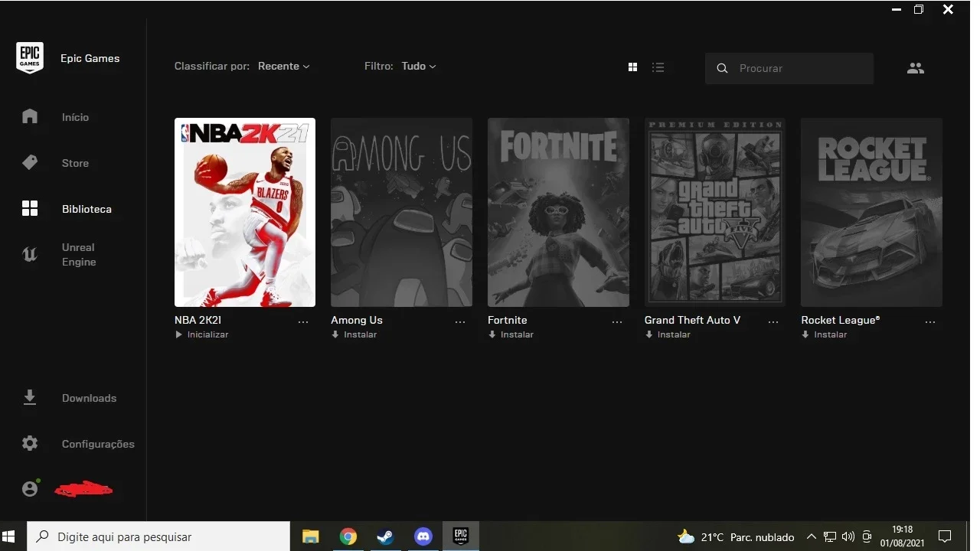Select the NBA 2K21 cover thumbnail
This screenshot has width=980, height=551.
click(x=245, y=212)
